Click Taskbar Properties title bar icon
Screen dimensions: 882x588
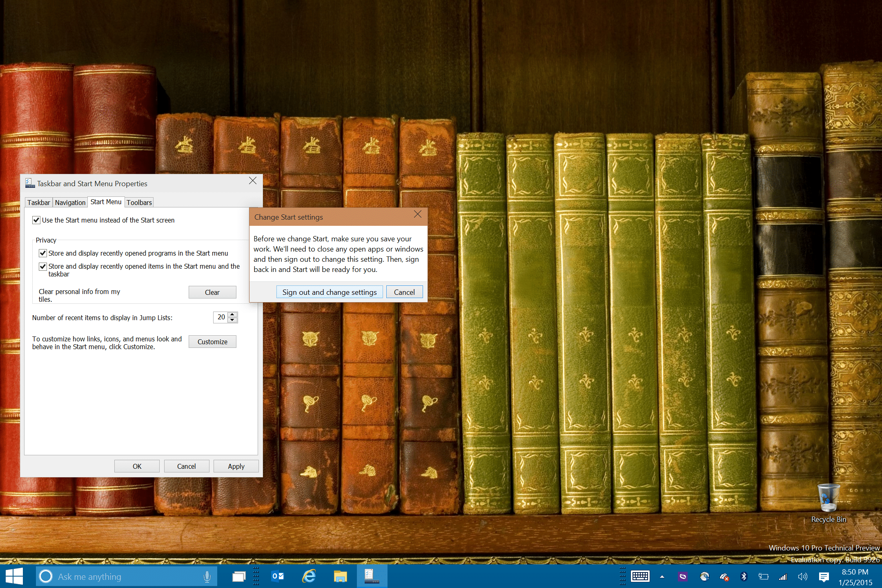click(30, 183)
